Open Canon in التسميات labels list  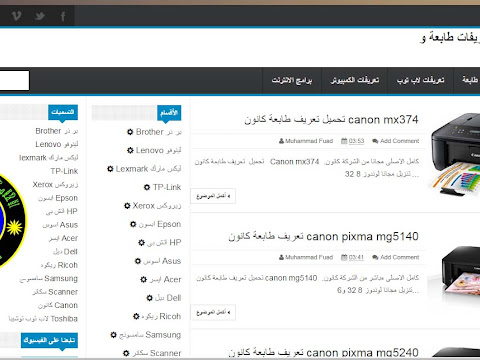click(58, 305)
